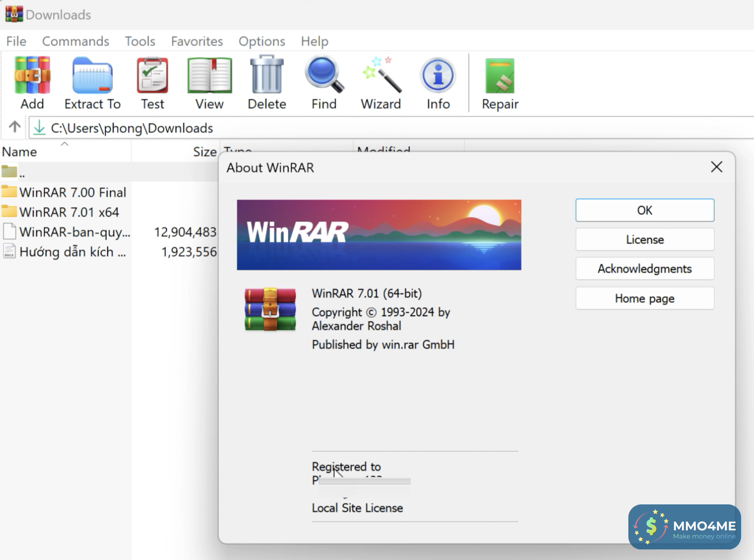This screenshot has width=754, height=560.
Task: Click the License button
Action: [x=645, y=240]
